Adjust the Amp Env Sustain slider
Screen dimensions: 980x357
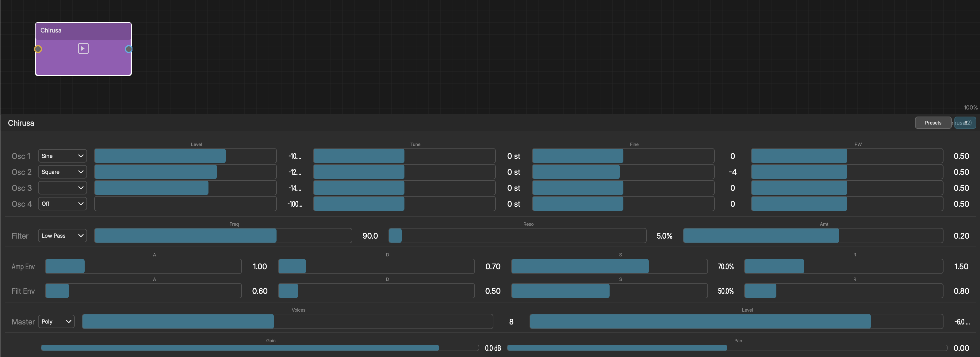(610, 266)
